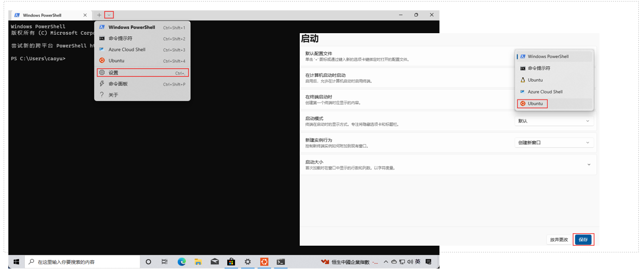Add a new tab with the plus button

[x=99, y=15]
